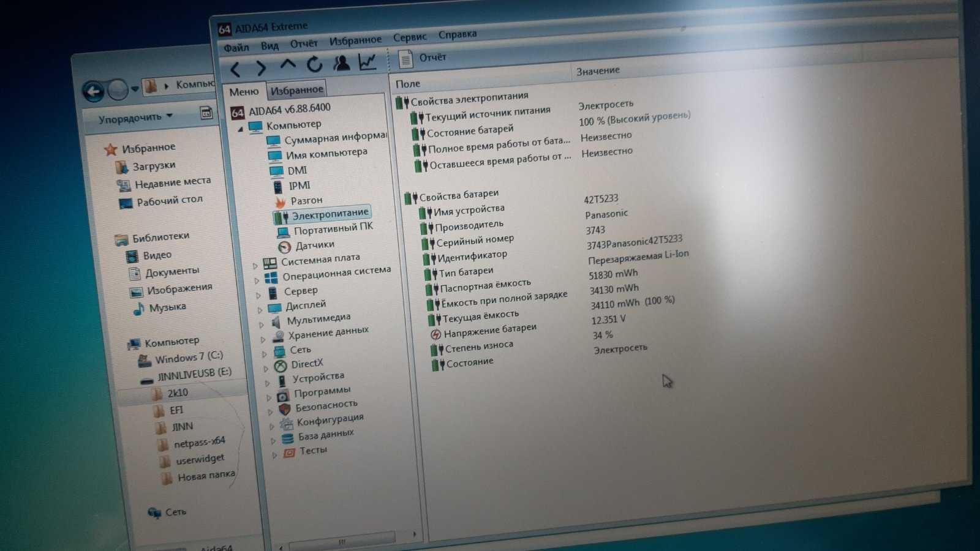Expand the DirectX node
This screenshot has height=551, width=980.
click(265, 369)
